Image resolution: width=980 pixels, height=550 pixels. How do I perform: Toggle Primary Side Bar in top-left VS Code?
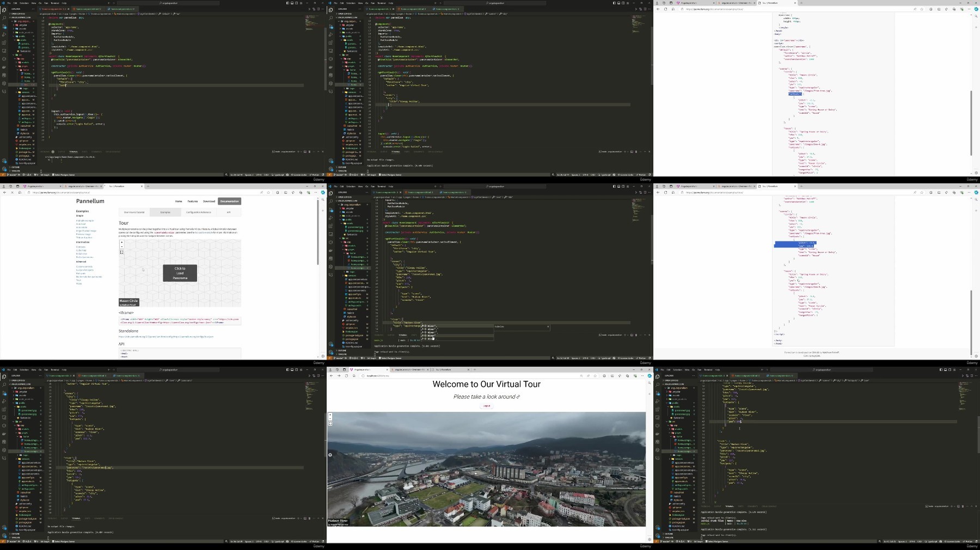pos(287,3)
